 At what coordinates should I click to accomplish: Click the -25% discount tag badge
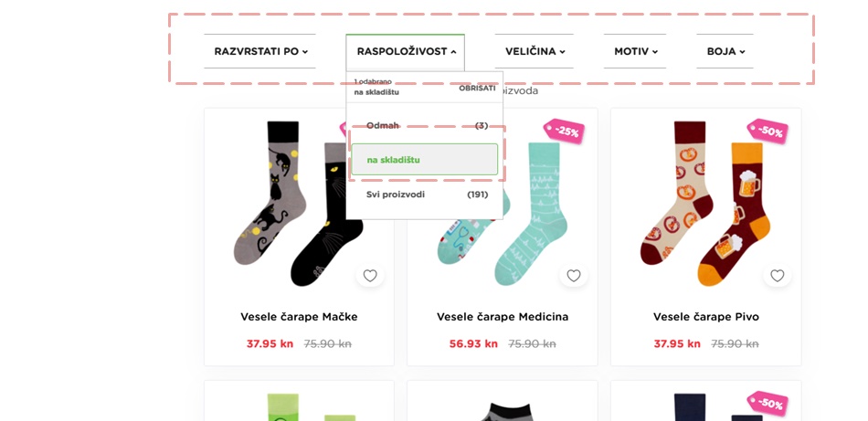click(564, 132)
